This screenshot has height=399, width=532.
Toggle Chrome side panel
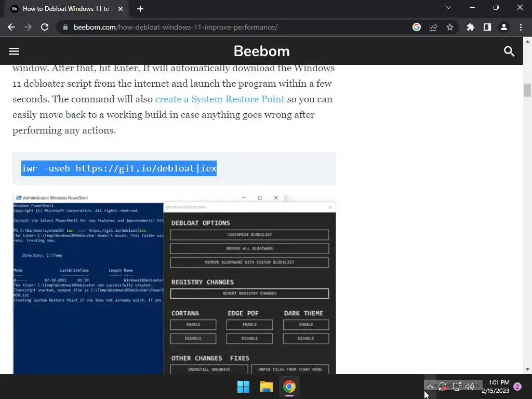[x=487, y=27]
